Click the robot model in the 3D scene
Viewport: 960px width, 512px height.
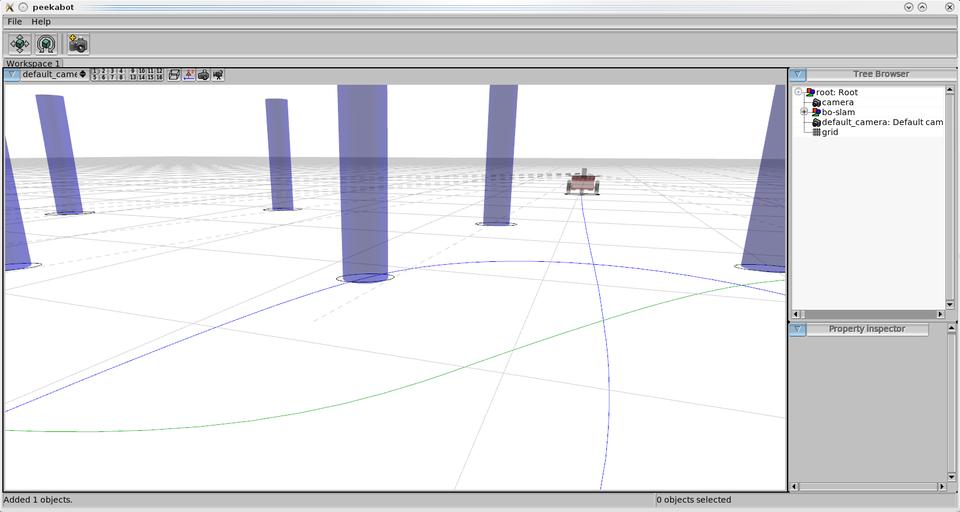(582, 183)
